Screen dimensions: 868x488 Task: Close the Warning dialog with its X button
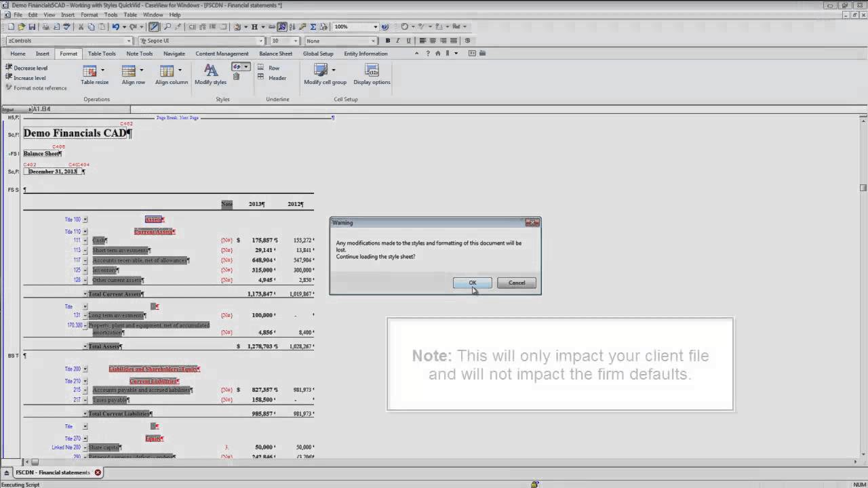coord(532,222)
